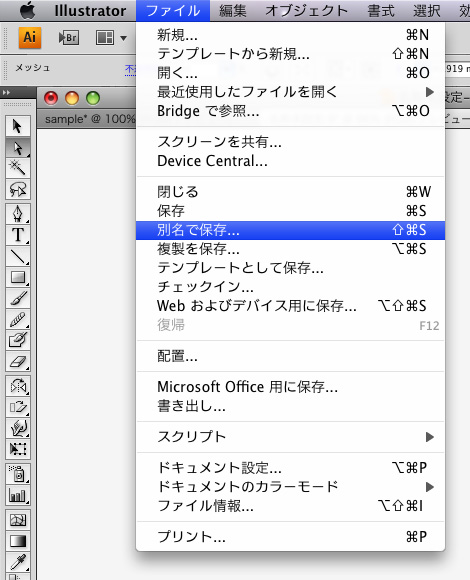Open the Illustrator application menu
The height and width of the screenshot is (580, 470).
click(90, 11)
